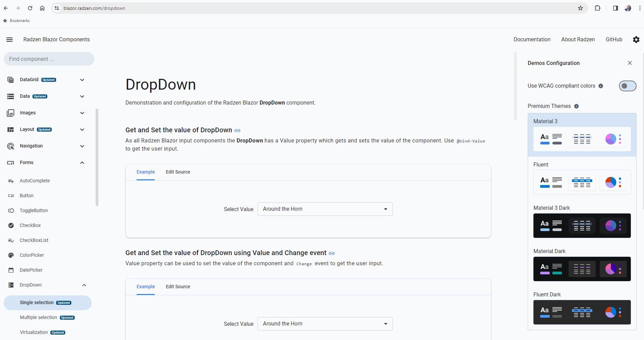Open the Documentation page
This screenshot has width=644, height=340.
tap(532, 39)
